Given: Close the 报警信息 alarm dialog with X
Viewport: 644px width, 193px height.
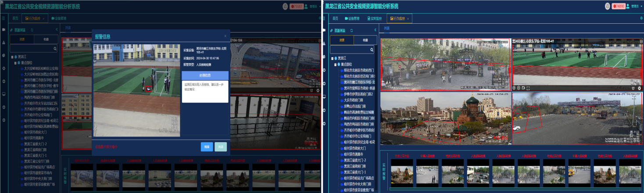Looking at the screenshot, I should point(225,36).
